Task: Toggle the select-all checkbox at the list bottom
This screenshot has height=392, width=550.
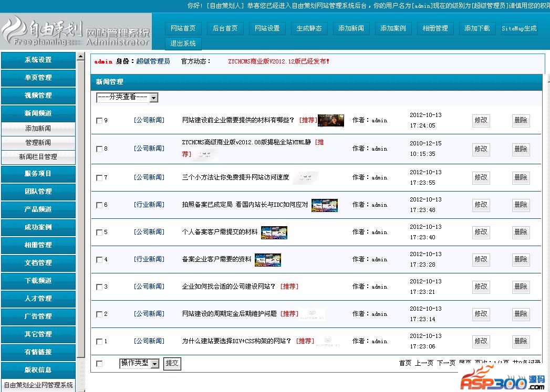Action: tap(99, 364)
